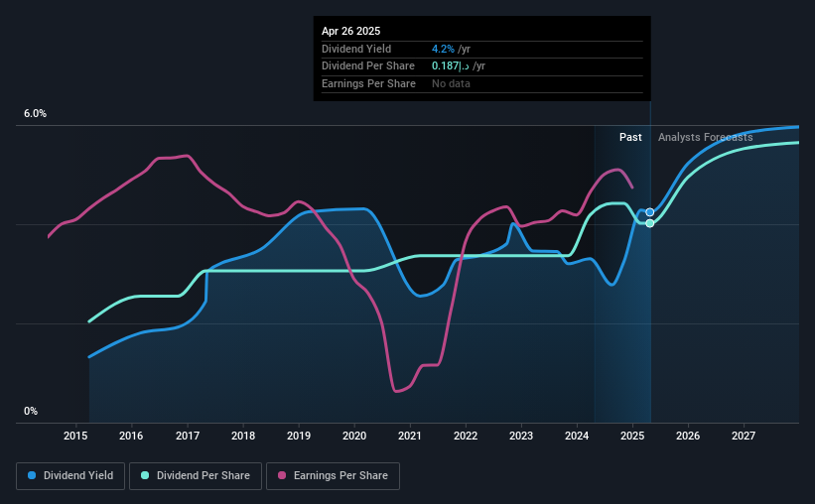Select the 2017 x-axis label
Image resolution: width=815 pixels, height=504 pixels.
click(x=187, y=436)
